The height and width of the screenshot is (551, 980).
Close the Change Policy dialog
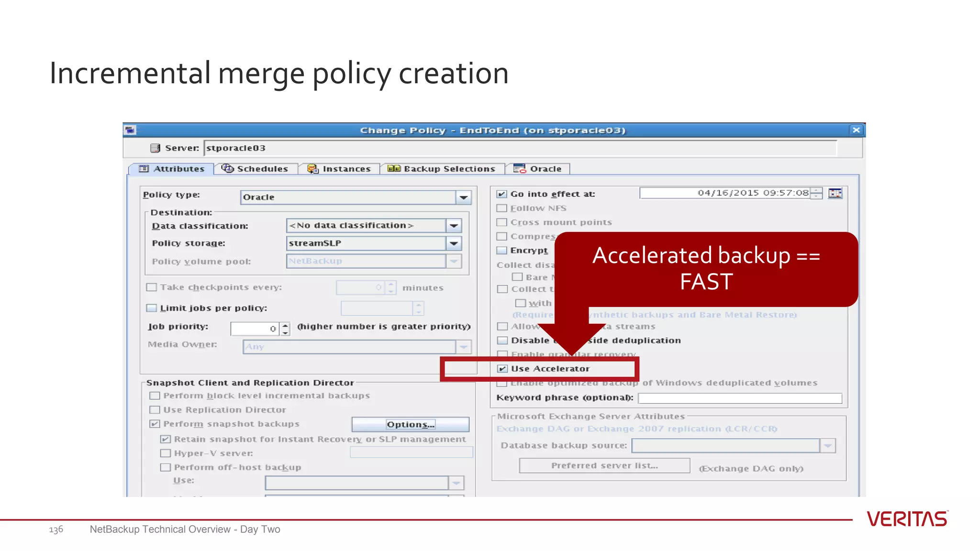[856, 130]
